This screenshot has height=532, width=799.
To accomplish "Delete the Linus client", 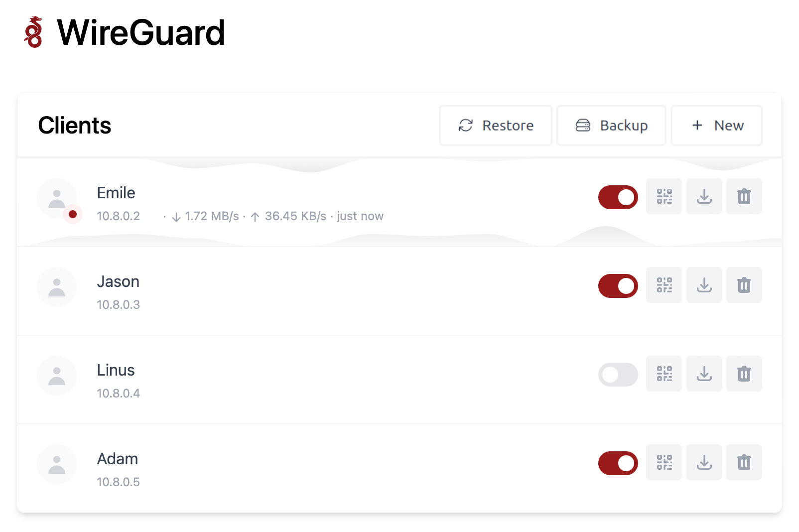I will [744, 374].
